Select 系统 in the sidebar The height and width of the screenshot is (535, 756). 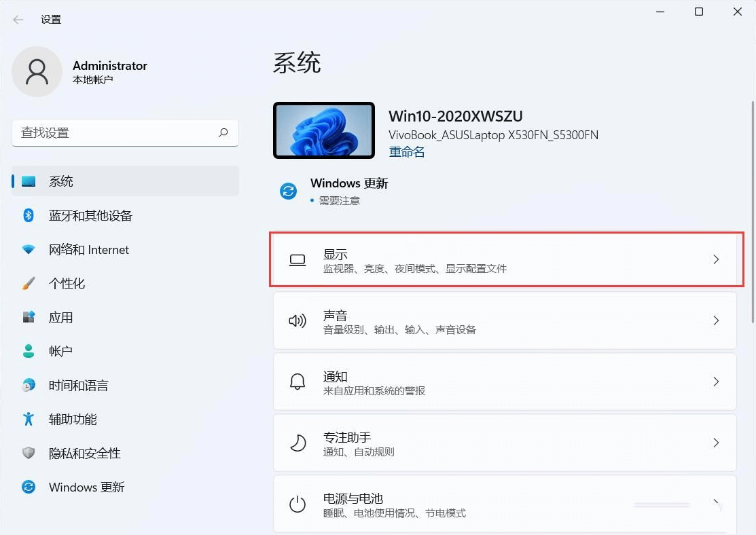point(61,181)
